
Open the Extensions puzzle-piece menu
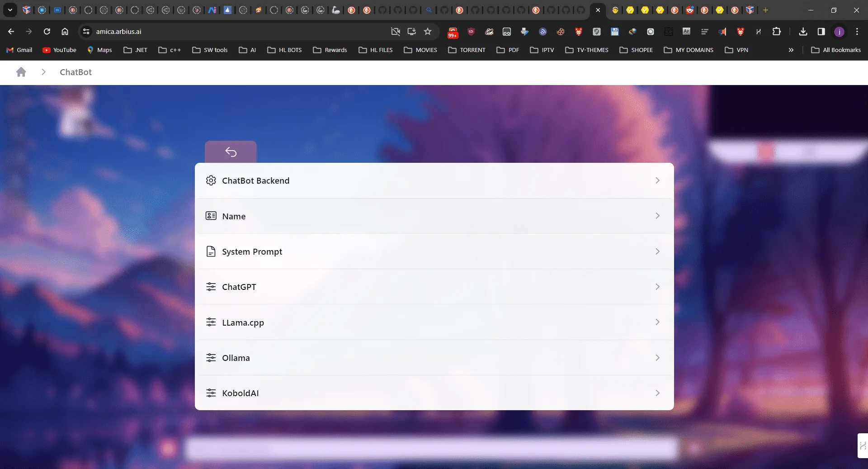tap(777, 31)
